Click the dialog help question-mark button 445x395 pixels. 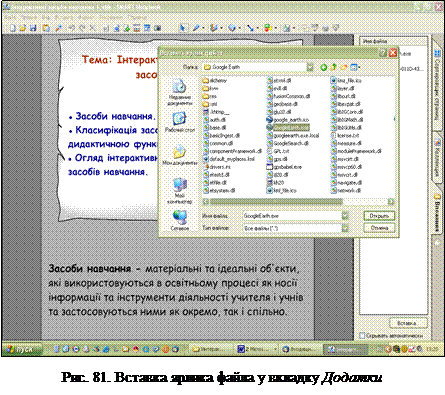coord(383,53)
